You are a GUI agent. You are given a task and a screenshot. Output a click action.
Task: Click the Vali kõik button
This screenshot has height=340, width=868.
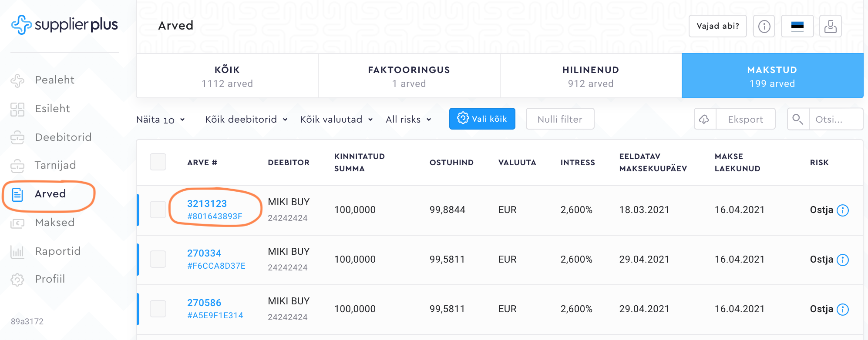[482, 119]
